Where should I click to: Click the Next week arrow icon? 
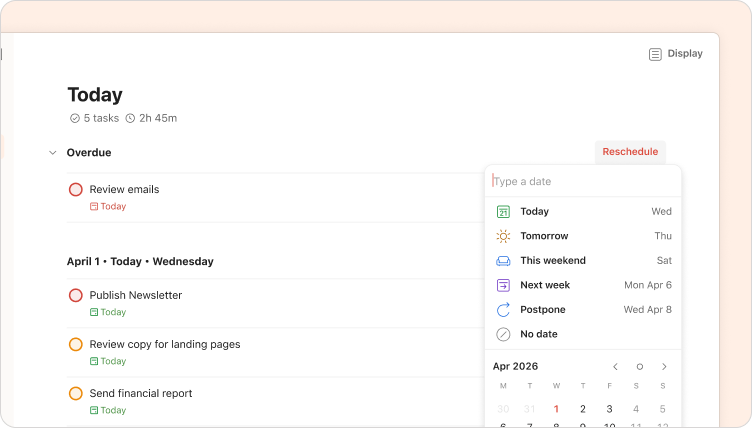coord(503,285)
